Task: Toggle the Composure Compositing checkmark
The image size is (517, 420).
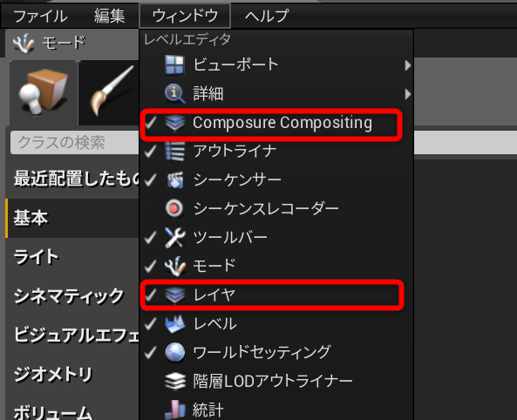Action: (151, 123)
